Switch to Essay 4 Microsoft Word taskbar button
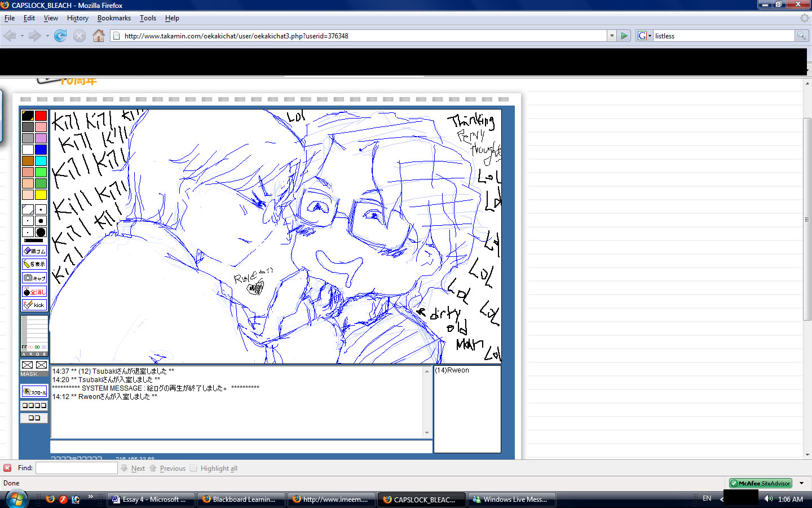 coord(151,500)
